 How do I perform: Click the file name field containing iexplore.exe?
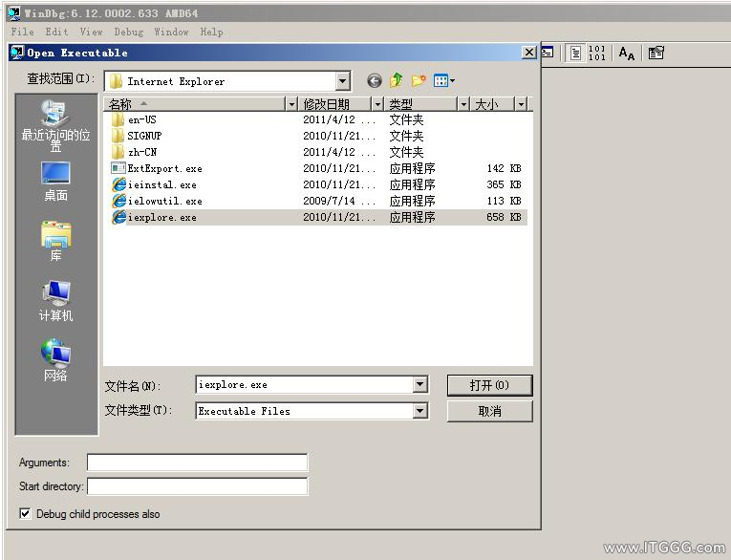305,385
